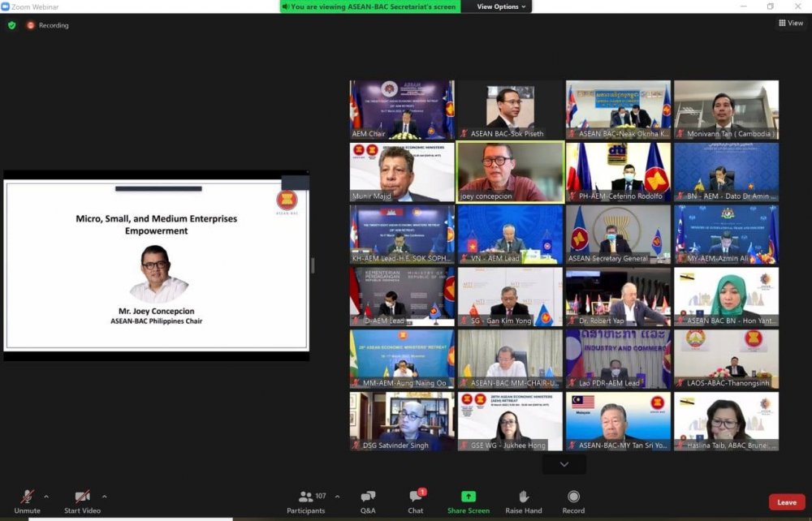
Task: Select the Munir Majid video tile
Action: click(402, 171)
